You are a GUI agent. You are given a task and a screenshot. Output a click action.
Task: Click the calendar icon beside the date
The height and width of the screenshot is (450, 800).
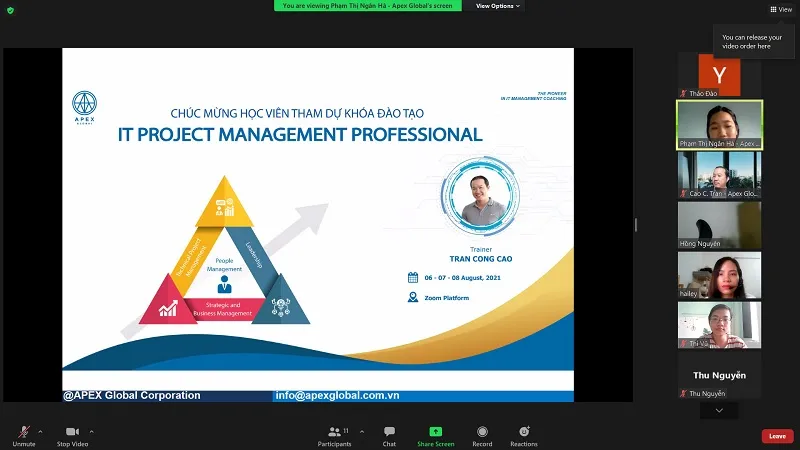413,277
